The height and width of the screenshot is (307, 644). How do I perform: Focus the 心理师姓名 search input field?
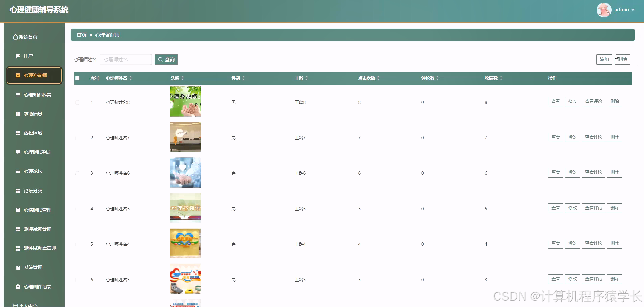(x=125, y=60)
